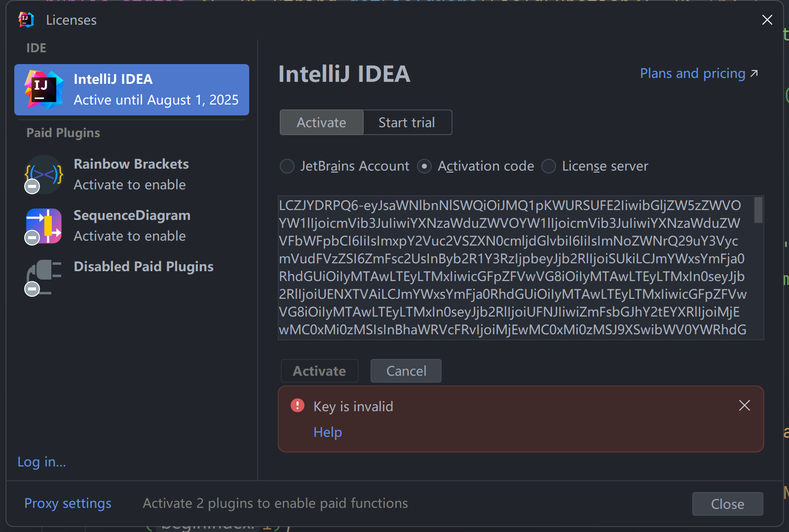Select the Activation code radio button

coord(424,166)
